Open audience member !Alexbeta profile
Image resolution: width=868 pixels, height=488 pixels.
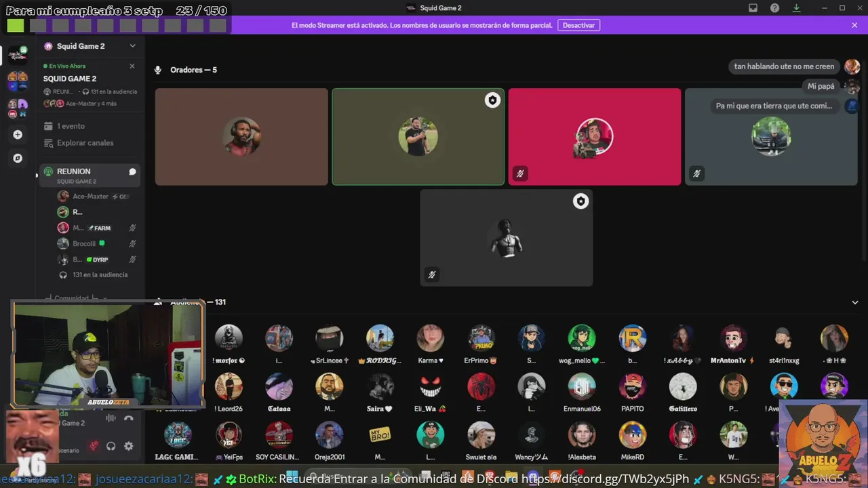tap(582, 441)
